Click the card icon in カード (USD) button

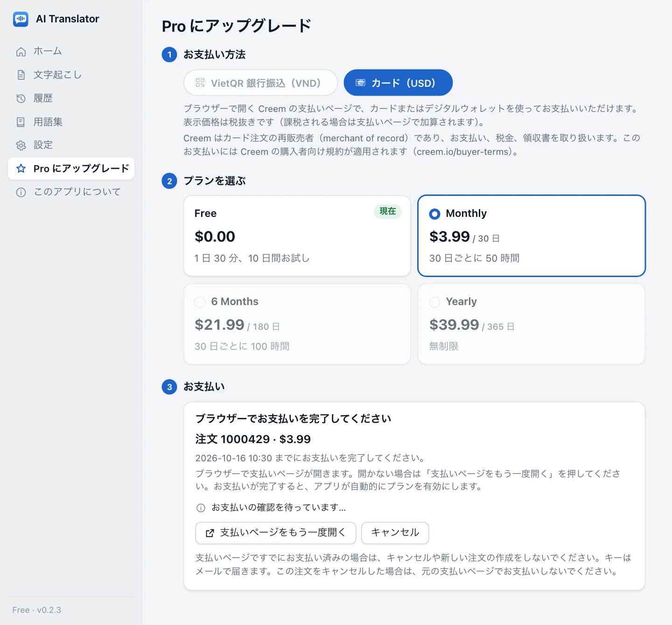(x=360, y=83)
